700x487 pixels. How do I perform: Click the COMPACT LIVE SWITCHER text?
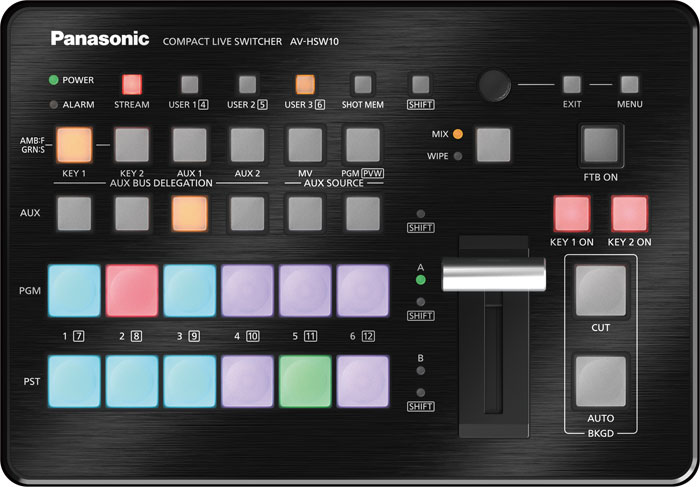pos(222,42)
